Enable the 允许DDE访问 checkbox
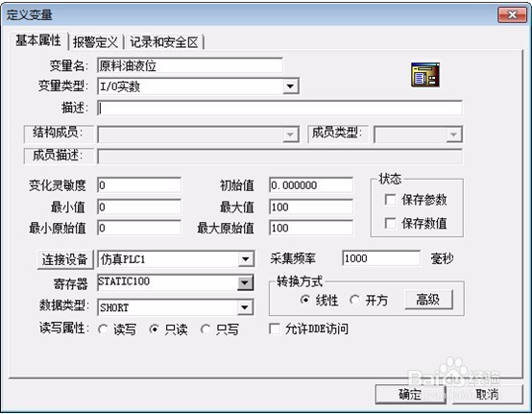This screenshot has width=532, height=414. 275,329
